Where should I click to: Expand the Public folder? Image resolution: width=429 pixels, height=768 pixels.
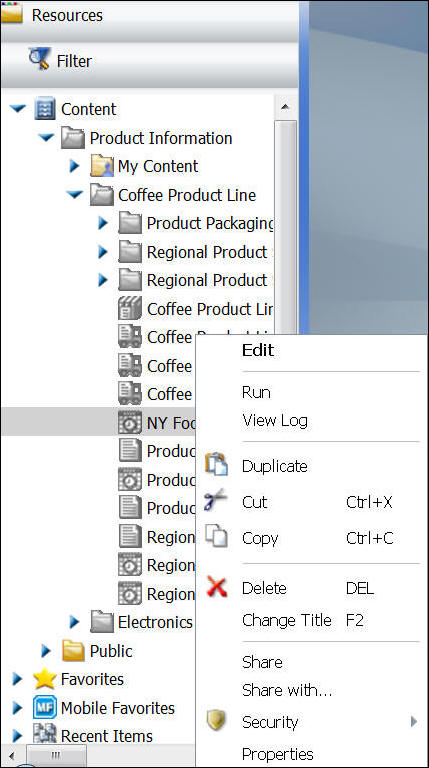click(x=46, y=651)
